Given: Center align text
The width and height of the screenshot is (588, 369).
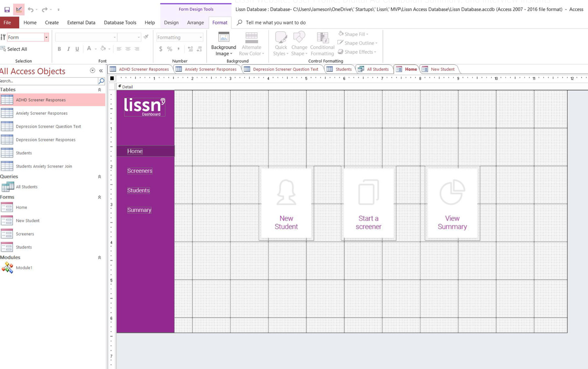Looking at the screenshot, I should pos(128,49).
